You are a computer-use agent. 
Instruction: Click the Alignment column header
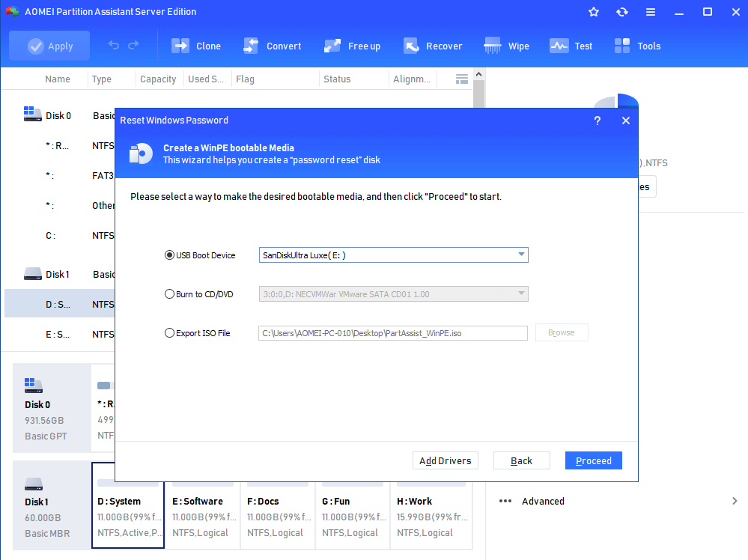click(412, 79)
